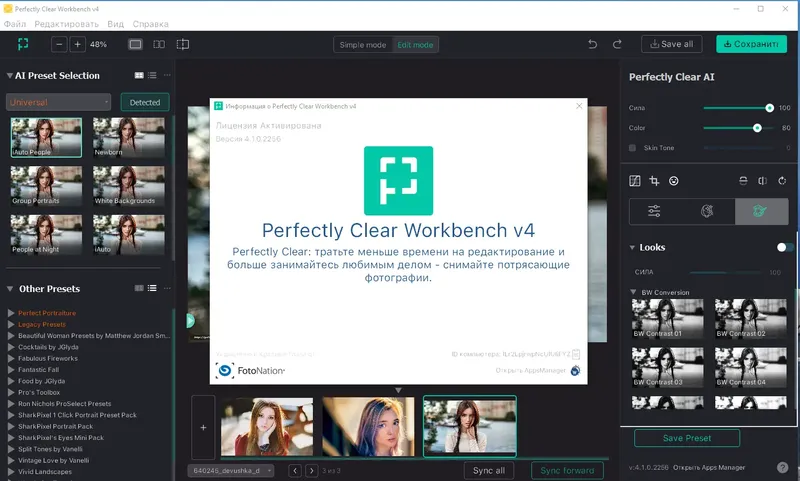Open the Редактировать menu
Viewport: 800px width, 481px height.
pos(66,24)
